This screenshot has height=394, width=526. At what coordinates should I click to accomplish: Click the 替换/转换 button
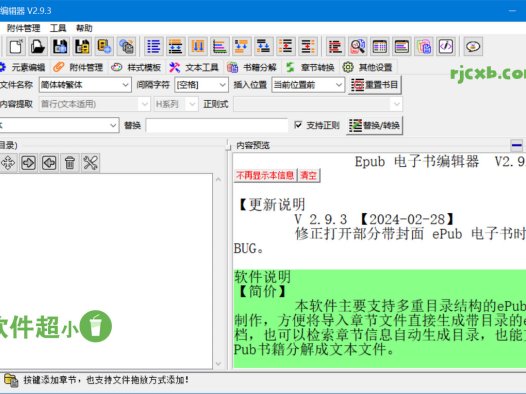coord(375,125)
